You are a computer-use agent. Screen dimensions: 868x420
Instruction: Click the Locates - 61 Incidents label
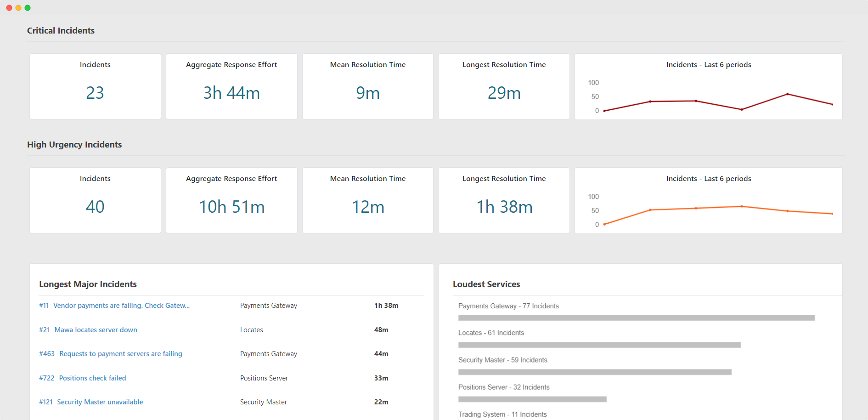[x=491, y=333]
